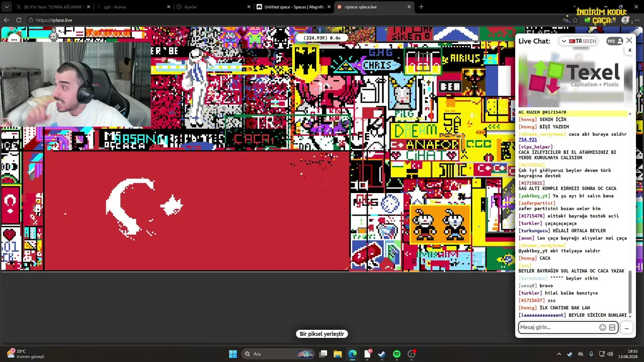Open the Windows Start menu

pos(233,354)
